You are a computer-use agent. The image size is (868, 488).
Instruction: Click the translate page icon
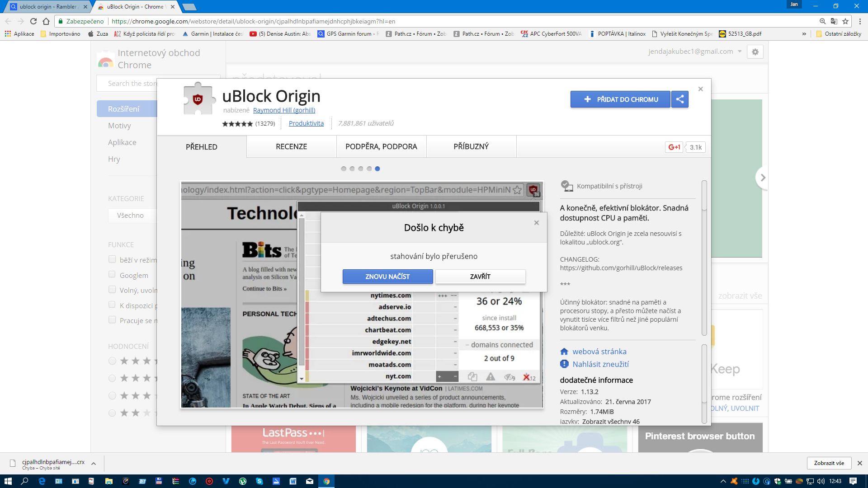pos(834,21)
